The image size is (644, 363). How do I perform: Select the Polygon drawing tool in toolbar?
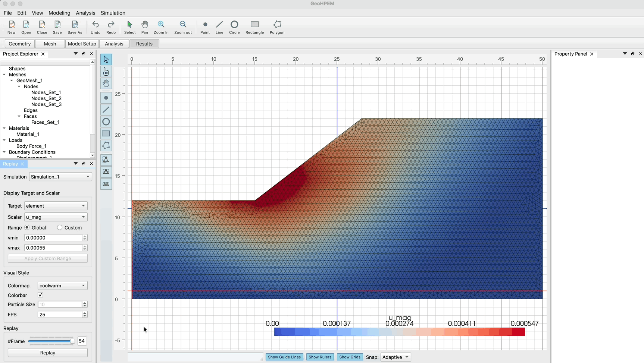(x=277, y=25)
